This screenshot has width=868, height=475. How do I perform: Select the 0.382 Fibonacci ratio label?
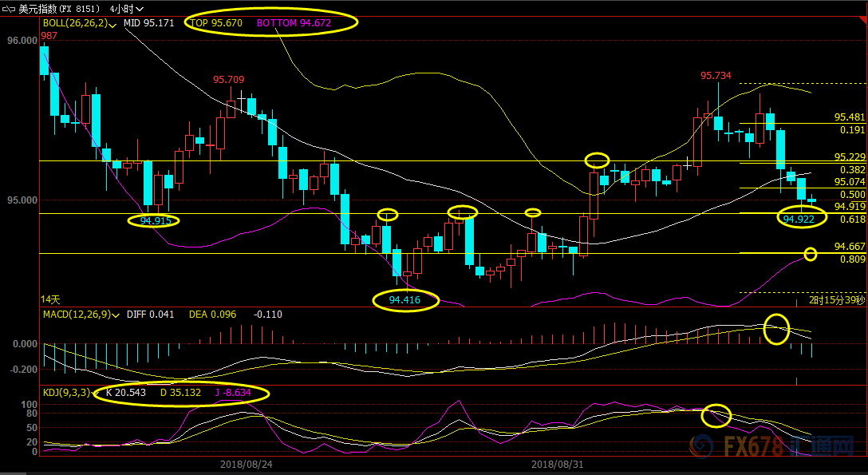point(853,170)
